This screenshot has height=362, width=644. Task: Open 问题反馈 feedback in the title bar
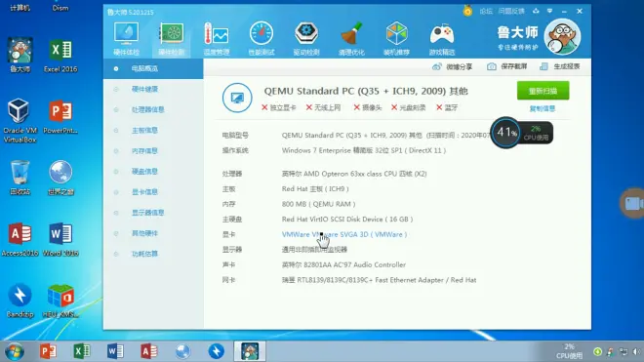pos(511,11)
